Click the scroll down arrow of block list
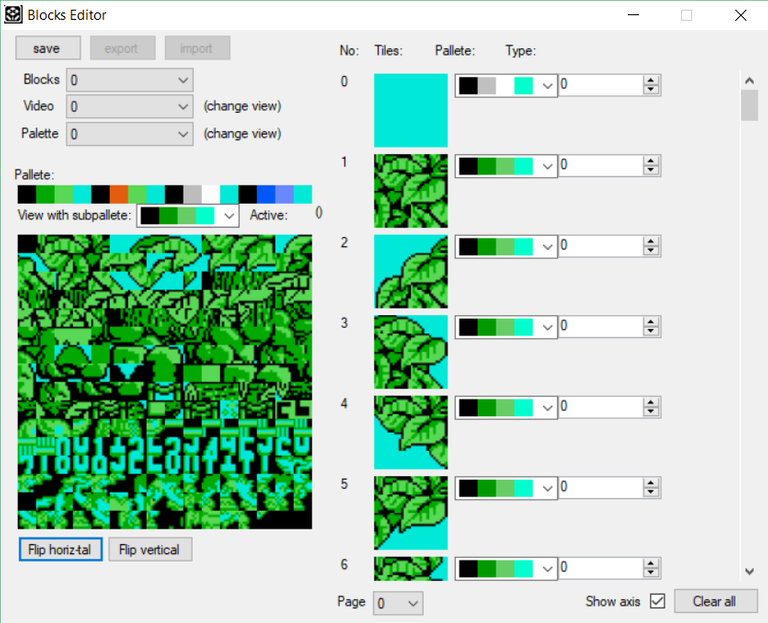The image size is (768, 623). [749, 571]
